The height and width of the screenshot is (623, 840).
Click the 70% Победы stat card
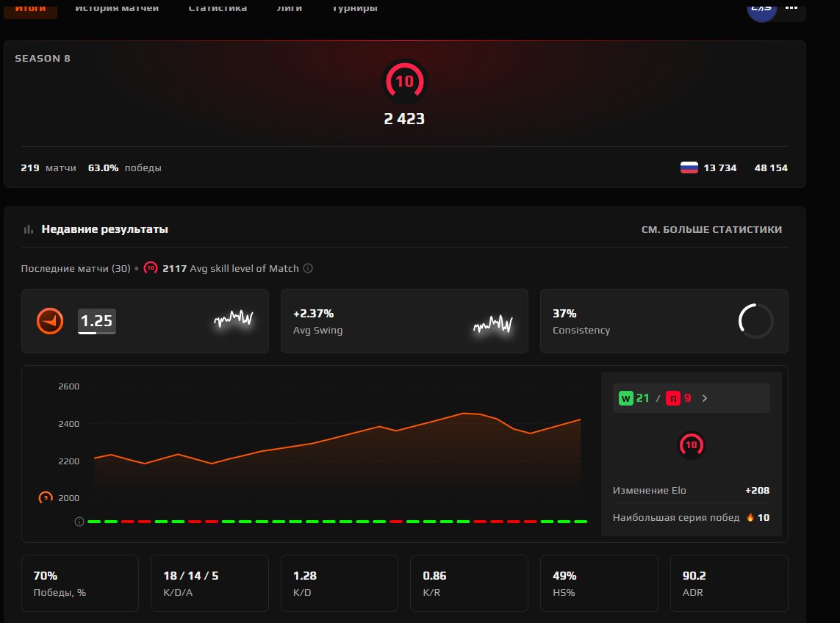point(80,583)
